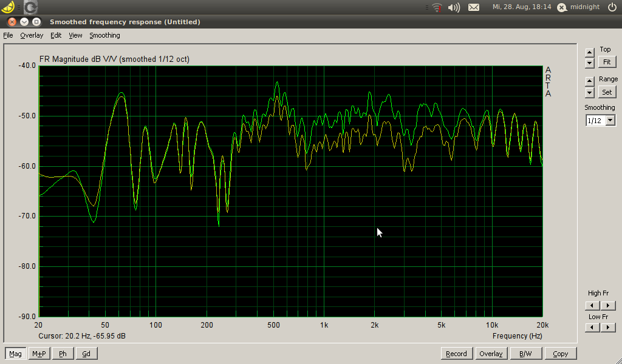Click the speaker volume tray icon
The width and height of the screenshot is (622, 364).
[454, 7]
